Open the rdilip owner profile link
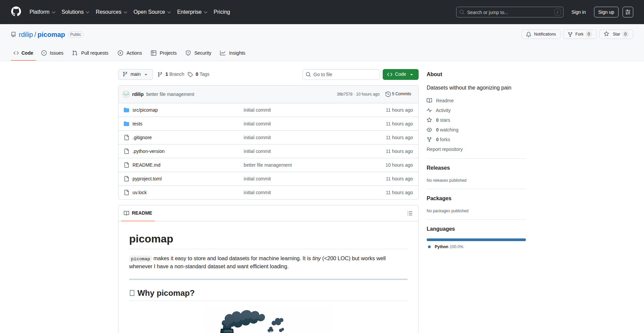The height and width of the screenshot is (333, 644). click(26, 35)
